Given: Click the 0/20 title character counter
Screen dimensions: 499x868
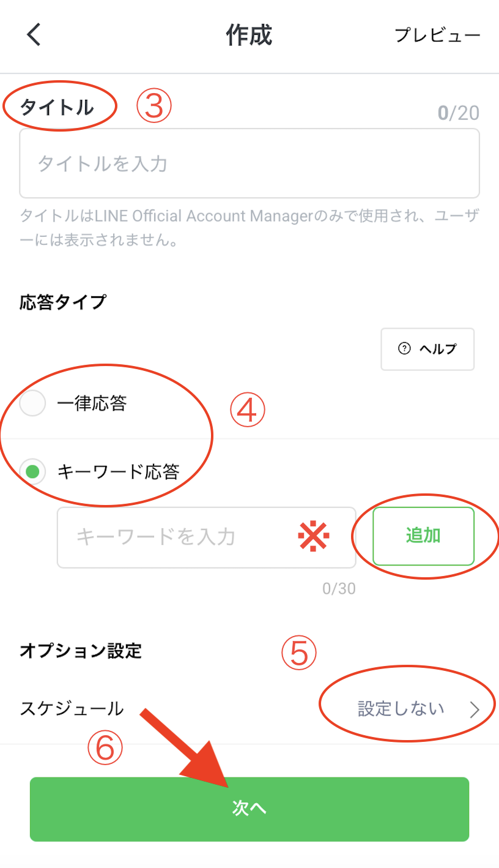Looking at the screenshot, I should (459, 113).
